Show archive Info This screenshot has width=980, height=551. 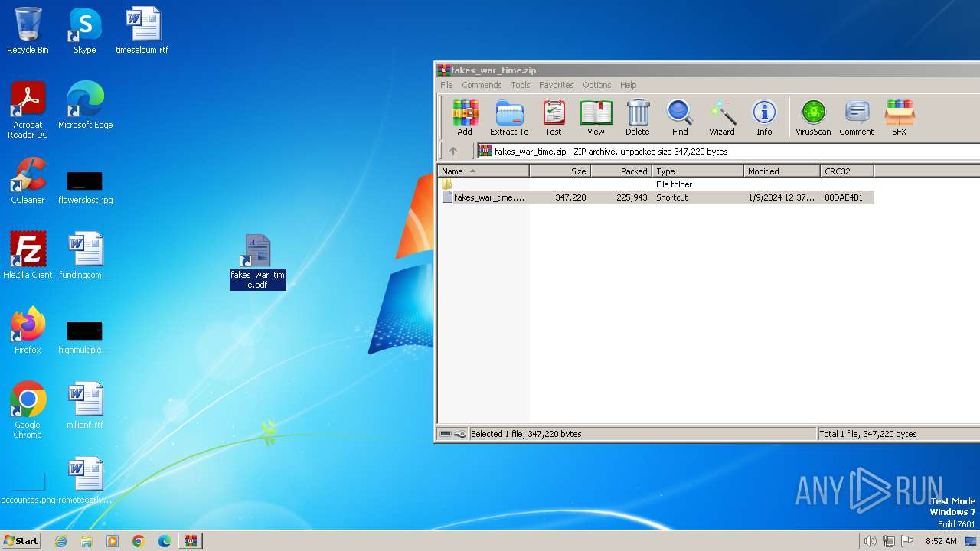764,118
